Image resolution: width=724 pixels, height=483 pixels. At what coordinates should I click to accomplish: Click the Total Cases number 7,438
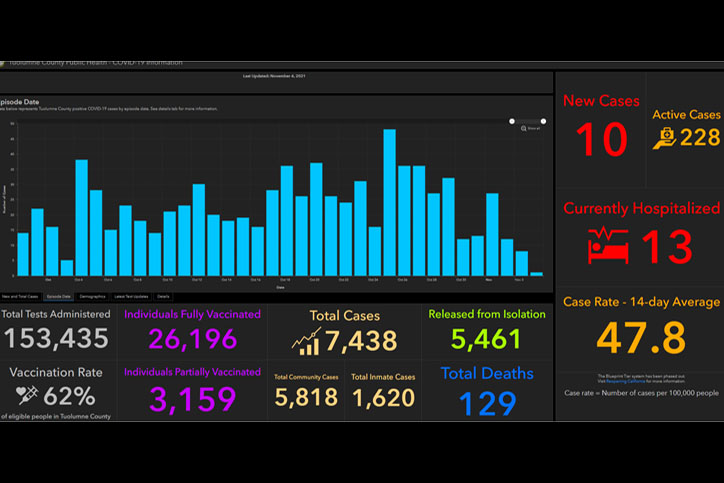point(361,341)
